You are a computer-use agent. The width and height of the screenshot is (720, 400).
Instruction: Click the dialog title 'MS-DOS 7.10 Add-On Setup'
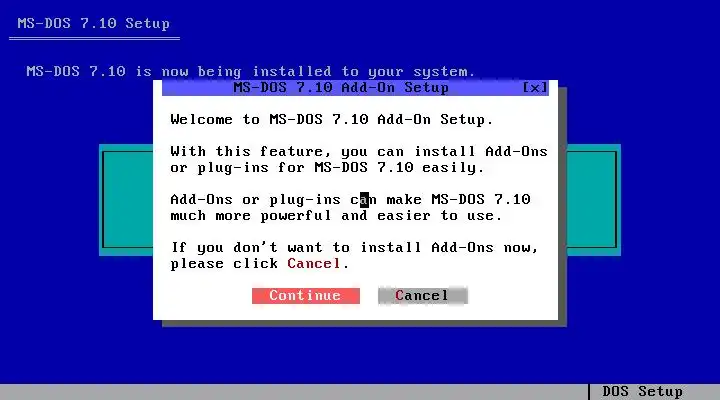pyautogui.click(x=341, y=88)
